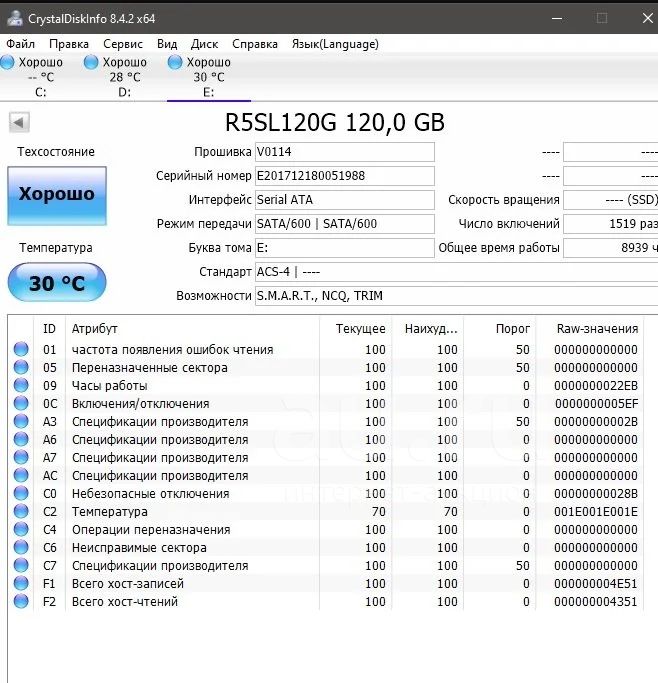Click the Прошивка field V0114
658x683 pixels.
pos(344,152)
